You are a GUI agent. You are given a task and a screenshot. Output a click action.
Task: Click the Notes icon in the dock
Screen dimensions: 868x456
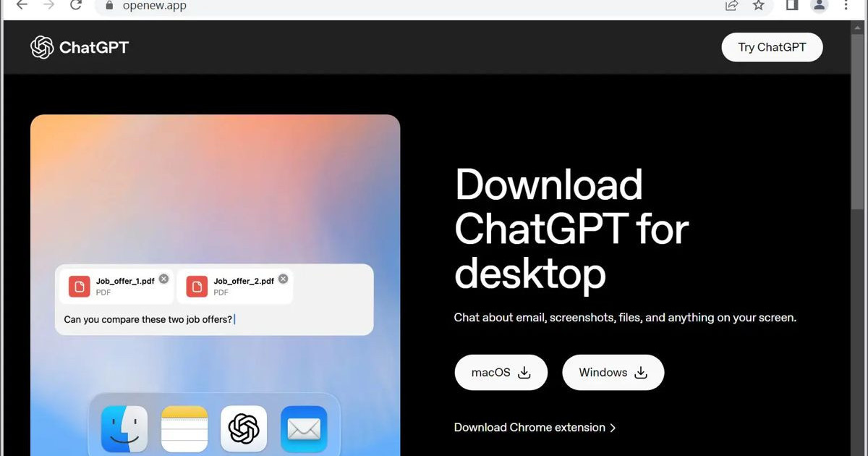(184, 429)
